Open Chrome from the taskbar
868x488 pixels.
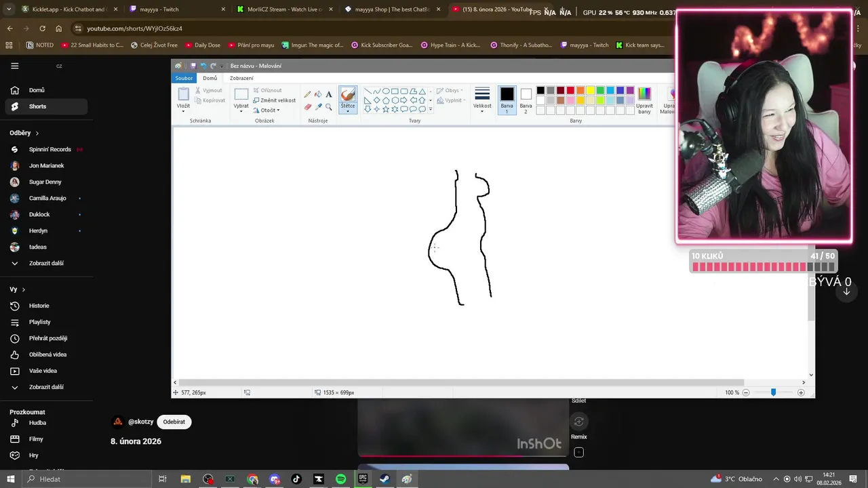click(252, 479)
